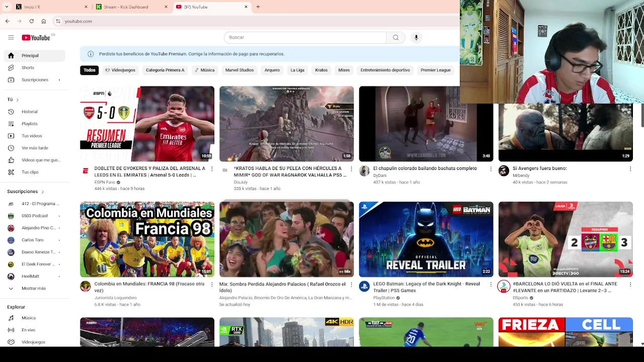Reload the page with refresh icon
This screenshot has height=362, width=644.
pos(31,21)
